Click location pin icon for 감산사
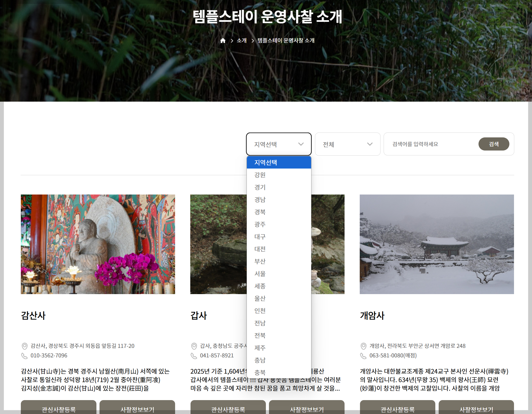Image resolution: width=532 pixels, height=414 pixels. pyautogui.click(x=25, y=346)
